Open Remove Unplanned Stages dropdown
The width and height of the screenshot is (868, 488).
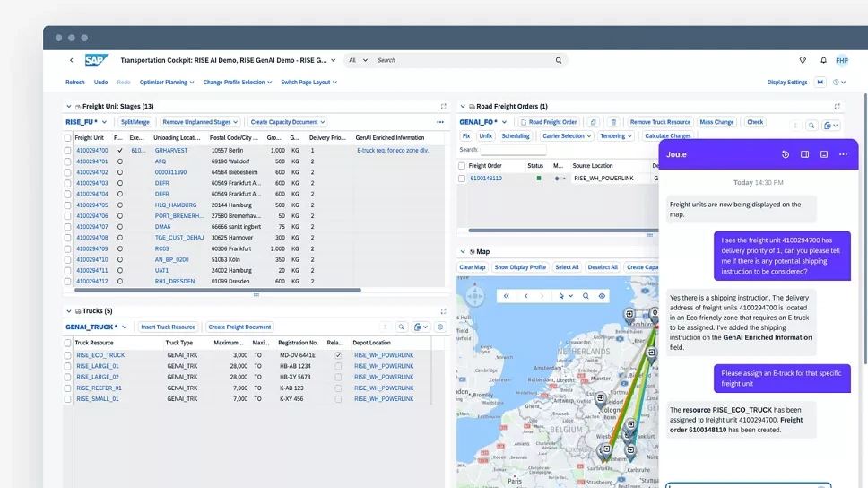(x=200, y=122)
